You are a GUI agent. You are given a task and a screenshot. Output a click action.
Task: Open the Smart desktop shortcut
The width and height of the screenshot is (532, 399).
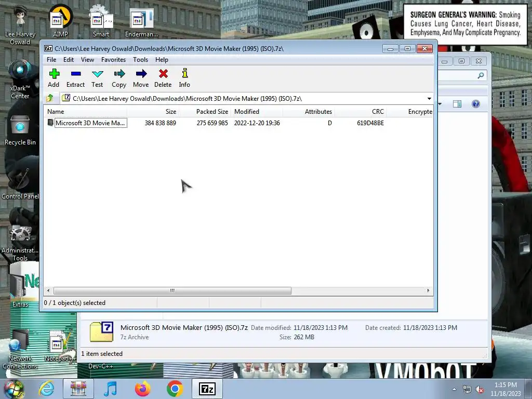(101, 20)
